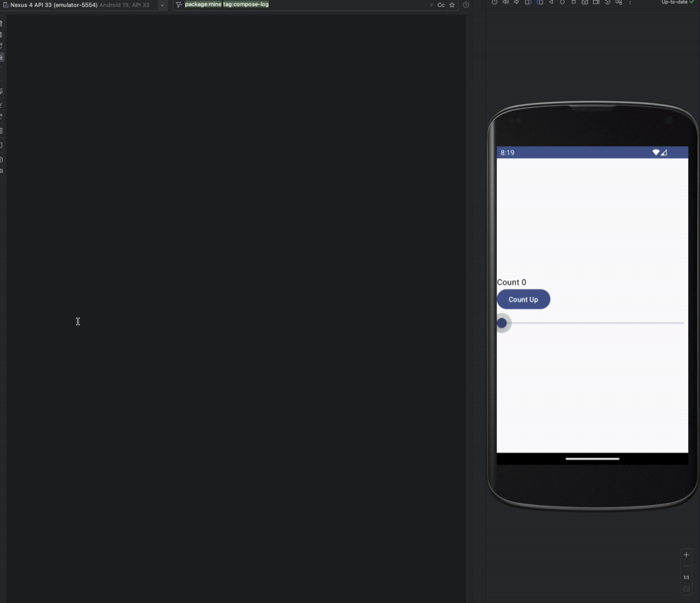
Task: Open the emulator snapshots icon
Action: point(607,2)
